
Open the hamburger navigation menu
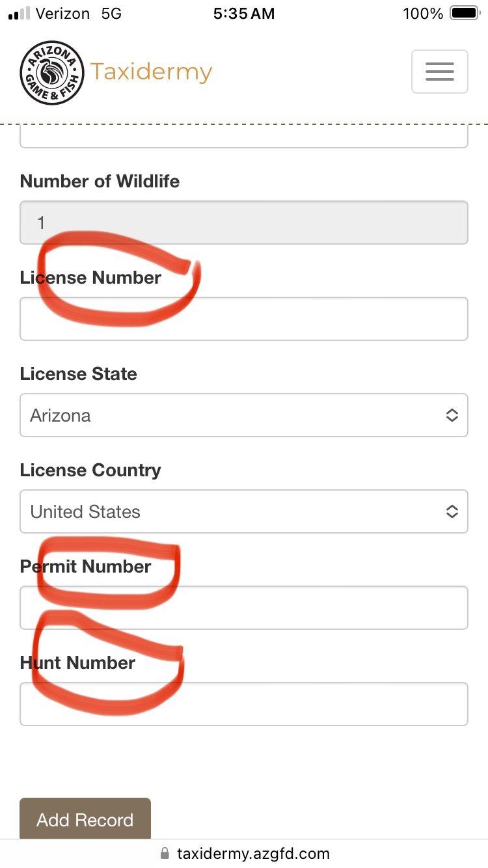click(439, 72)
